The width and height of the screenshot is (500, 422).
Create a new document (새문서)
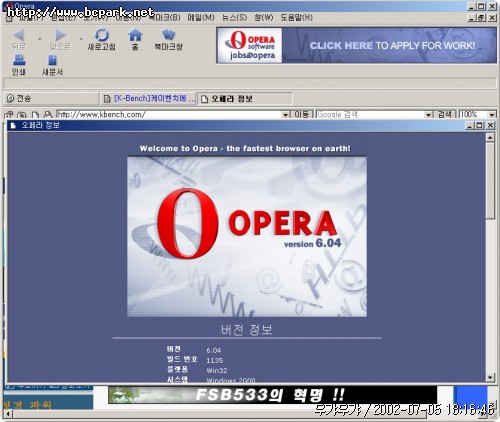pos(52,65)
